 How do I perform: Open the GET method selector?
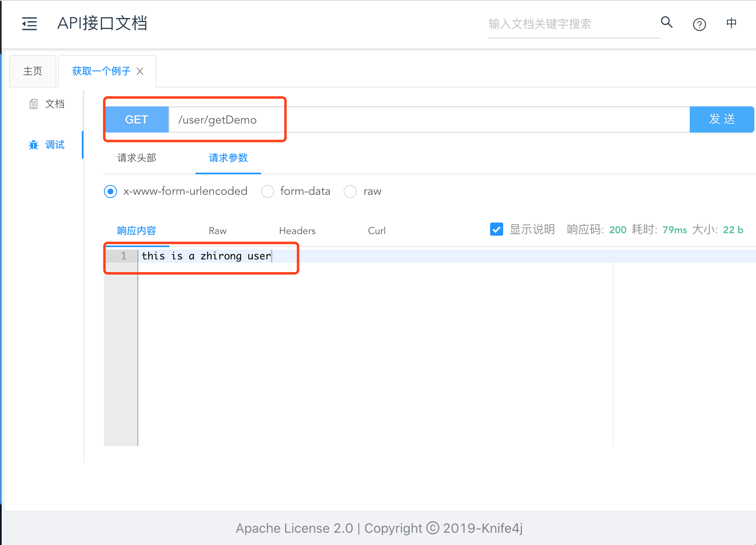pyautogui.click(x=137, y=119)
